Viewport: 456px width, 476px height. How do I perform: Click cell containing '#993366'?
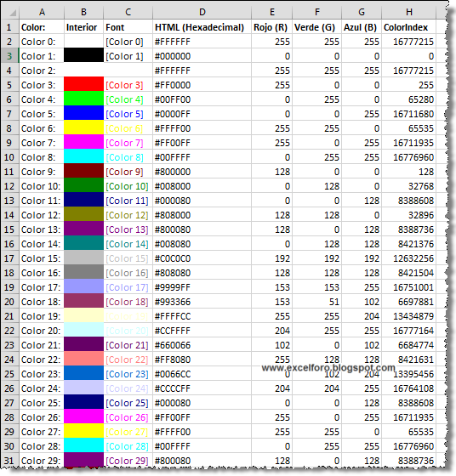point(202,302)
